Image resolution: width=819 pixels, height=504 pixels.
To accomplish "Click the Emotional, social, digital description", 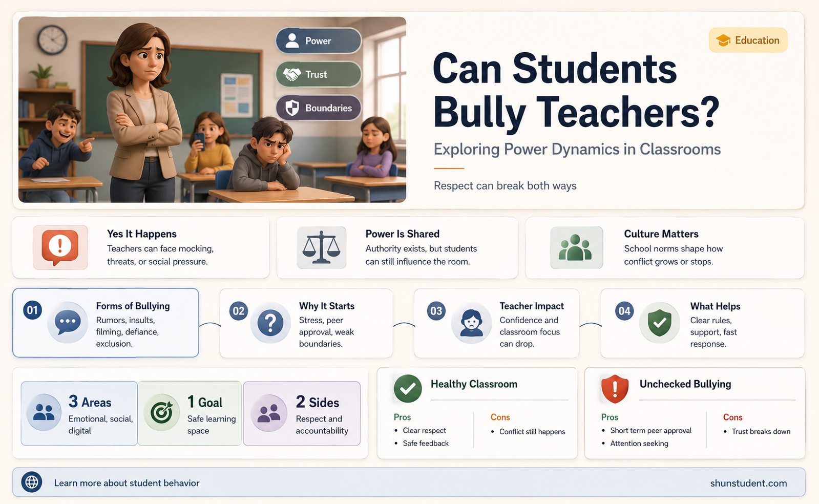I will pyautogui.click(x=100, y=425).
